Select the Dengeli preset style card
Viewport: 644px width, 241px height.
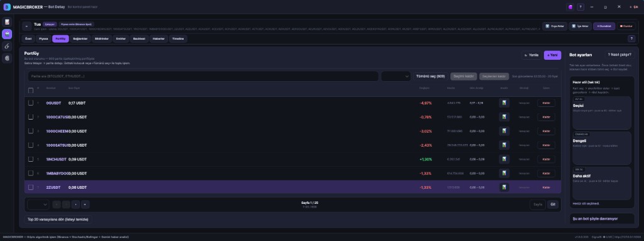click(x=602, y=148)
